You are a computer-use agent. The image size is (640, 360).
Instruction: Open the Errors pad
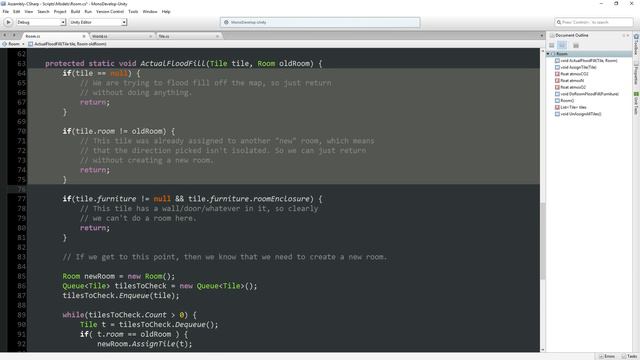click(x=607, y=356)
